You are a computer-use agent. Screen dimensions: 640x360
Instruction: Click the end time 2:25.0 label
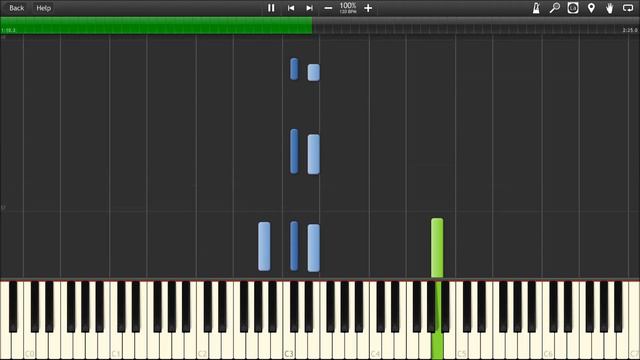(630, 30)
